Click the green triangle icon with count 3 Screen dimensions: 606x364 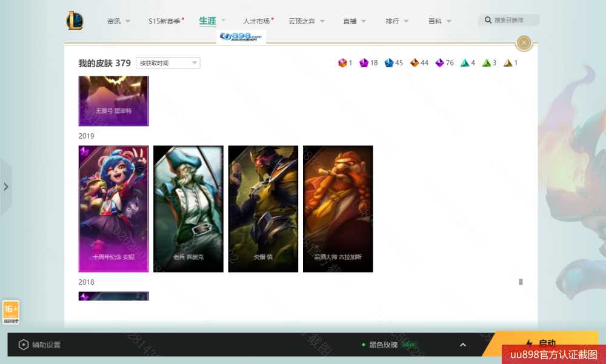pos(486,62)
